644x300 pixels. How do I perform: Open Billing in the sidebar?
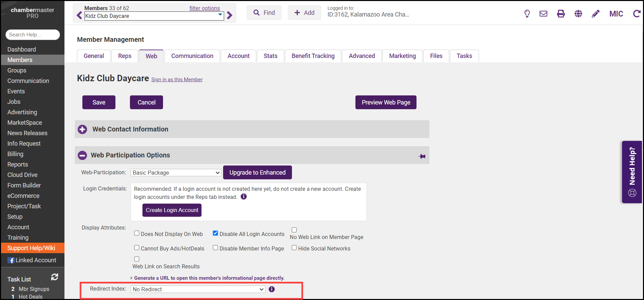click(16, 154)
